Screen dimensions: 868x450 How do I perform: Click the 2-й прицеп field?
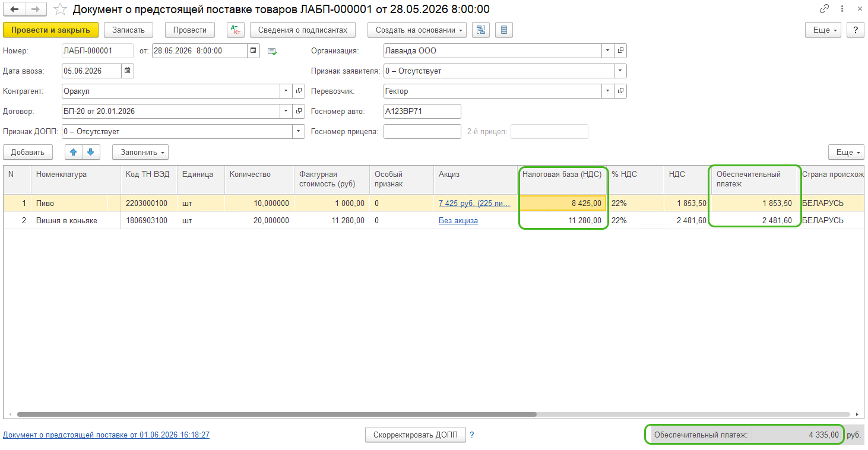(x=549, y=132)
